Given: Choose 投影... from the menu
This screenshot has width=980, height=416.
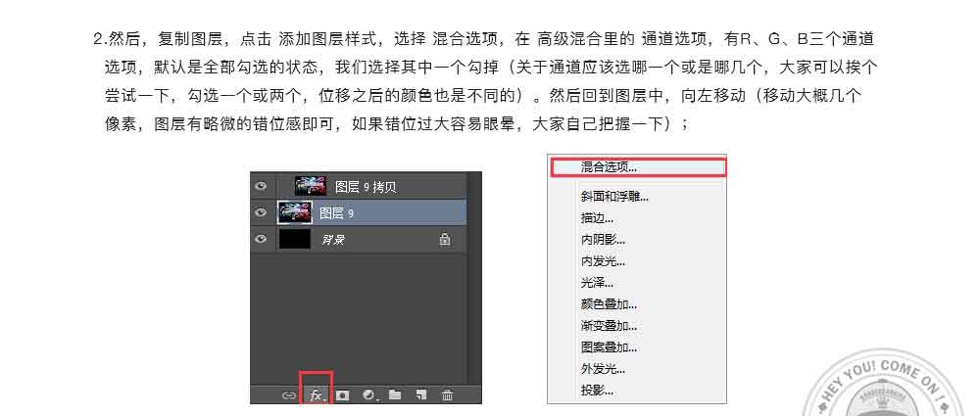Looking at the screenshot, I should (x=597, y=391).
